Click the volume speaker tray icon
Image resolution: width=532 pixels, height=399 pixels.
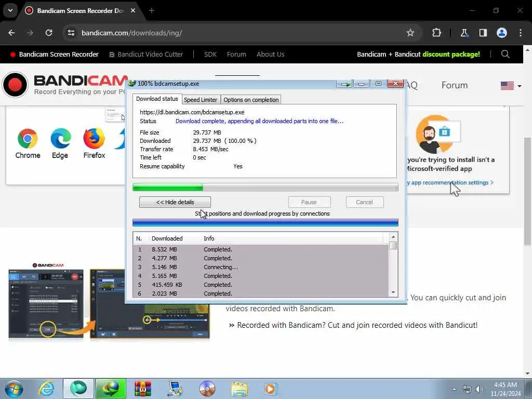pos(480,389)
